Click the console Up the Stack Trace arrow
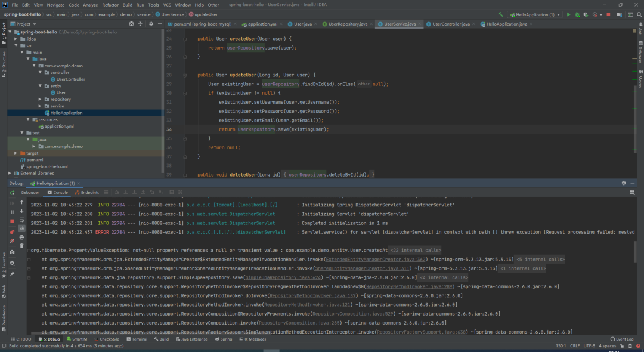Screen dimensions: 644x352 pos(22,202)
